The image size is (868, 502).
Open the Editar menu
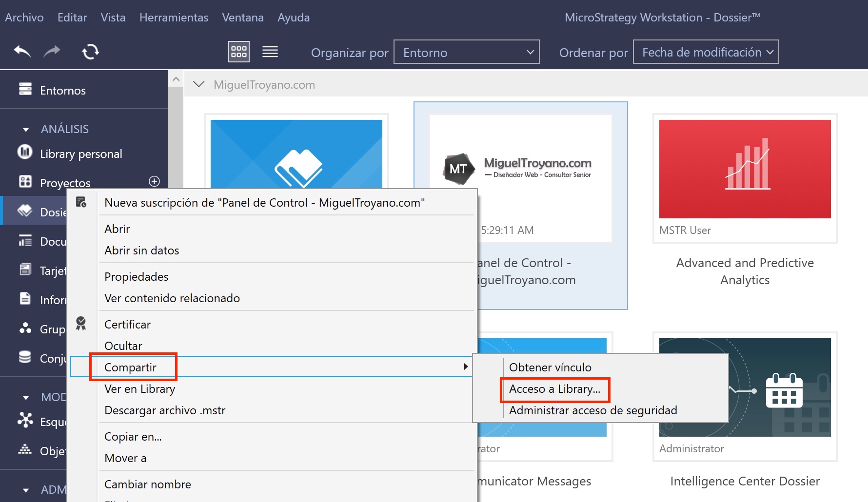pyautogui.click(x=72, y=18)
